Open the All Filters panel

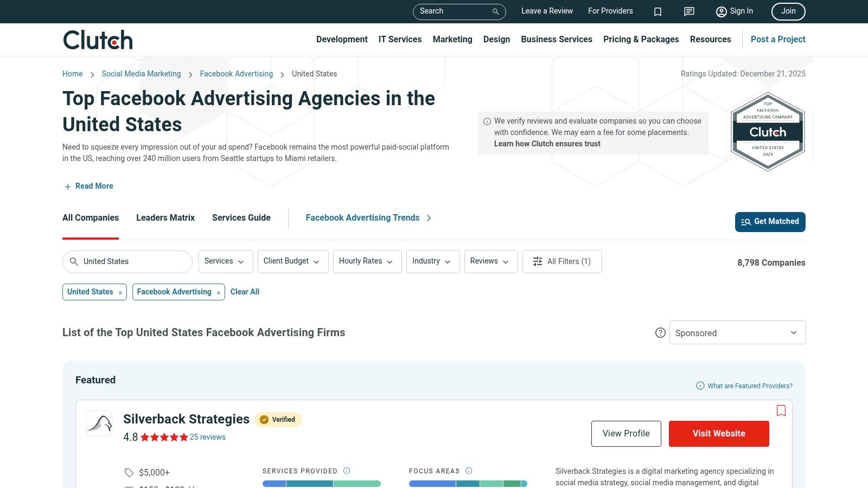click(562, 261)
